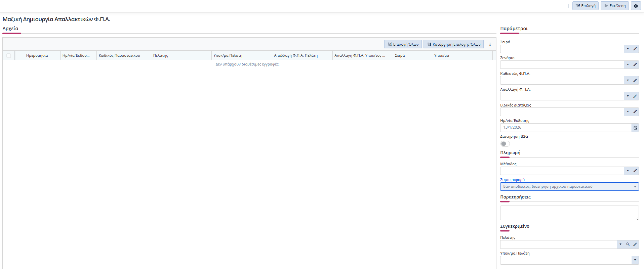The width and height of the screenshot is (644, 269).
Task: Edit Καθεστώς Φ.Π.Α. using the pencil icon
Action: pos(635,81)
